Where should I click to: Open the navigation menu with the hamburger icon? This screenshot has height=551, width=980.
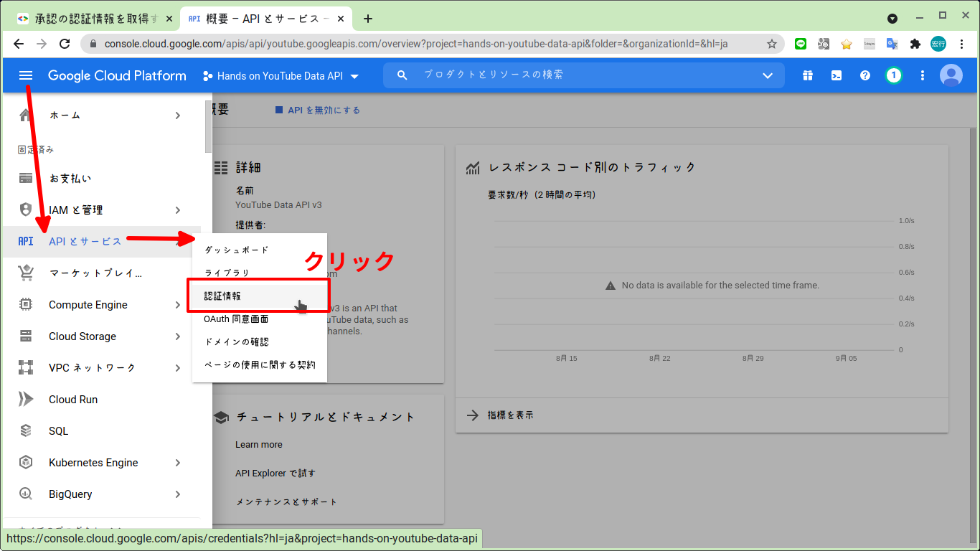[x=26, y=75]
